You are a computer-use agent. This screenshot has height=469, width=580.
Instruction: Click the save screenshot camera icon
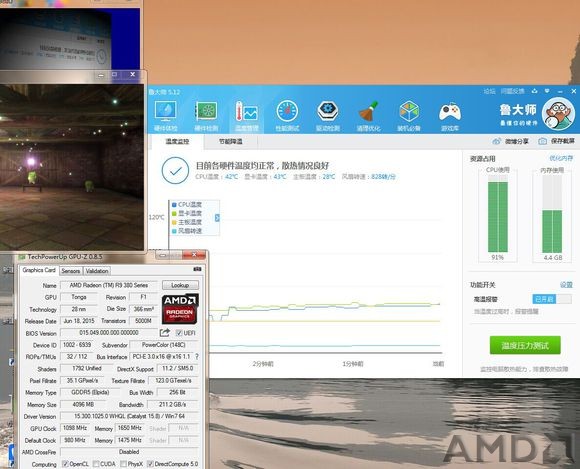pos(542,141)
